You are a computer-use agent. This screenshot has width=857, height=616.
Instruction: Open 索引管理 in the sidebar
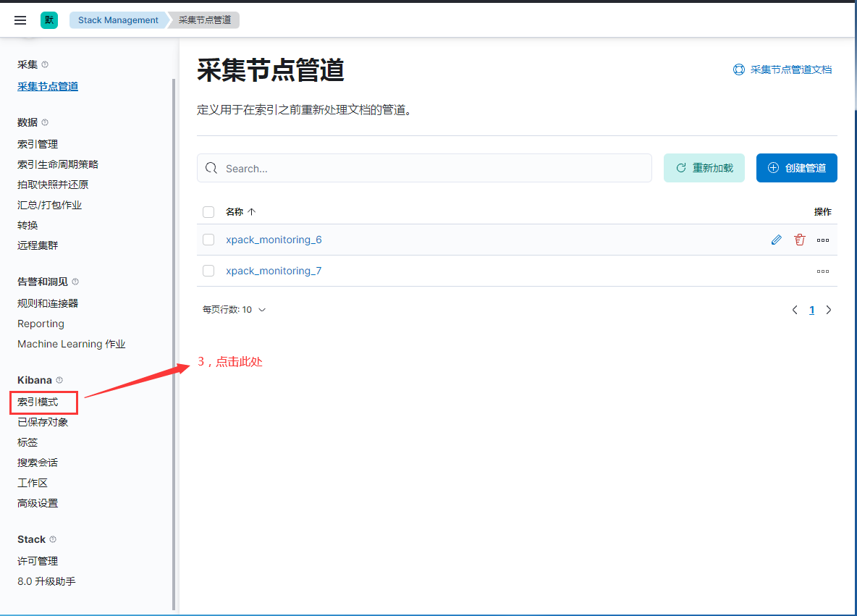pyautogui.click(x=37, y=143)
